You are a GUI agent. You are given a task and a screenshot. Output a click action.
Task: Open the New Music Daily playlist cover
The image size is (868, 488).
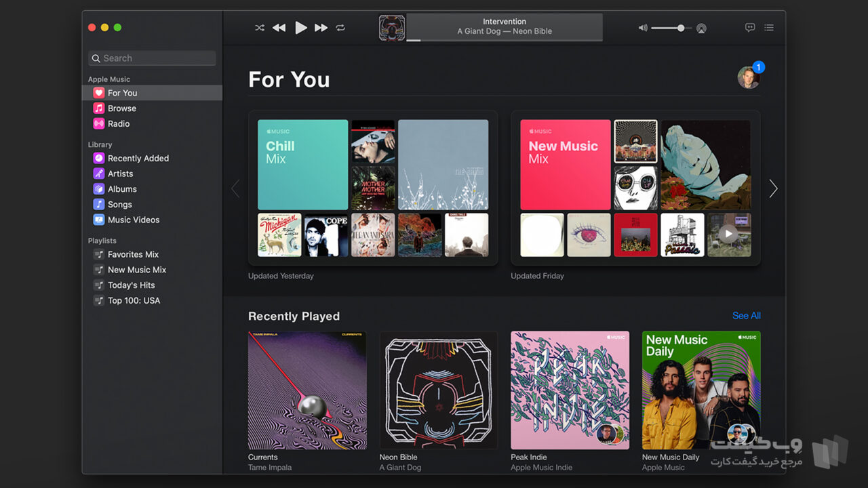[x=701, y=390]
